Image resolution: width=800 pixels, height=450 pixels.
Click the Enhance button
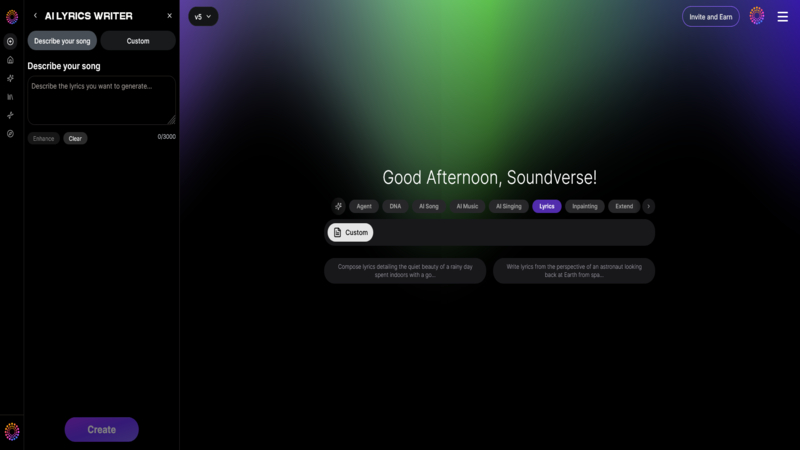(43, 138)
